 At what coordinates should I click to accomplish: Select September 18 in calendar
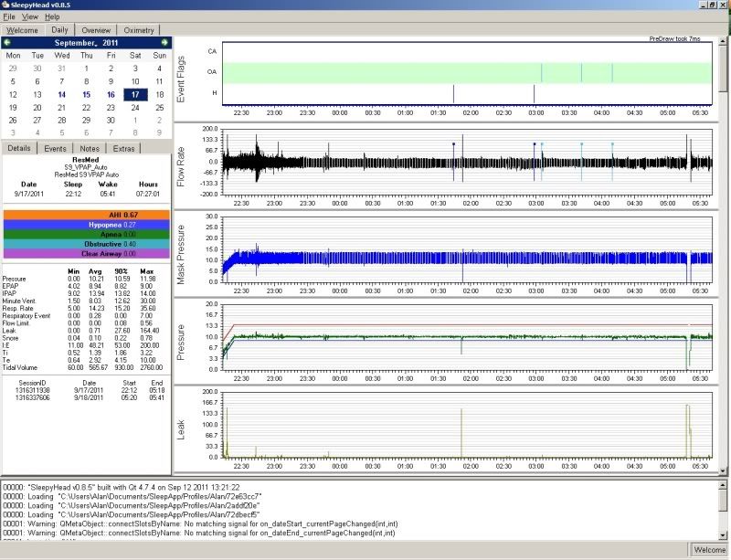(159, 95)
